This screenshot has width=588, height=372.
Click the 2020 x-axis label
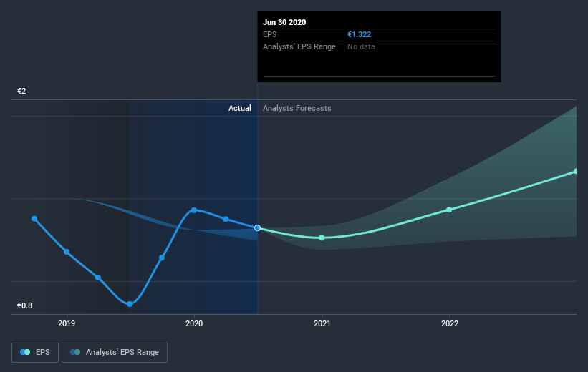tap(194, 323)
